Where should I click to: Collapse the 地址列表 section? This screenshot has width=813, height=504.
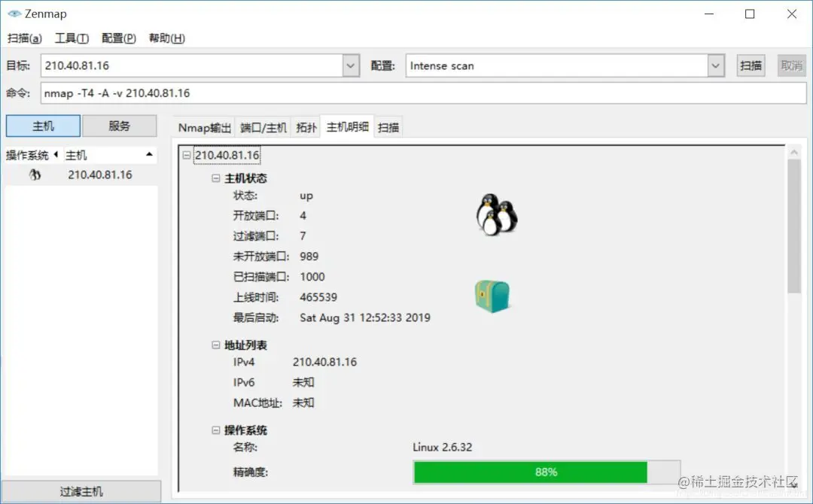click(x=216, y=345)
